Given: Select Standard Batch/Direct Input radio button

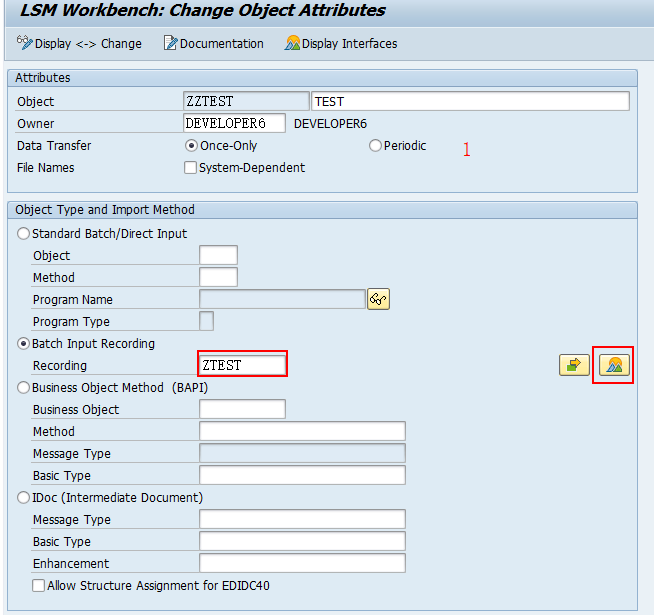Looking at the screenshot, I should [23, 234].
